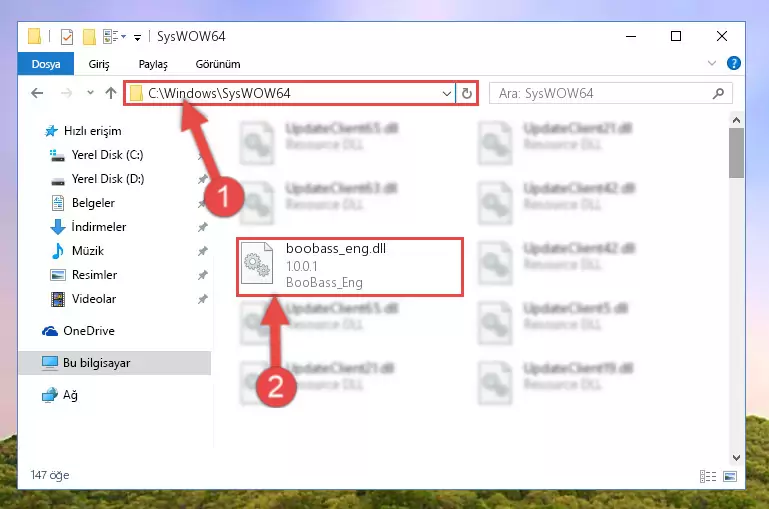Click the scrollbar down arrow
This screenshot has width=769, height=509.
736,458
